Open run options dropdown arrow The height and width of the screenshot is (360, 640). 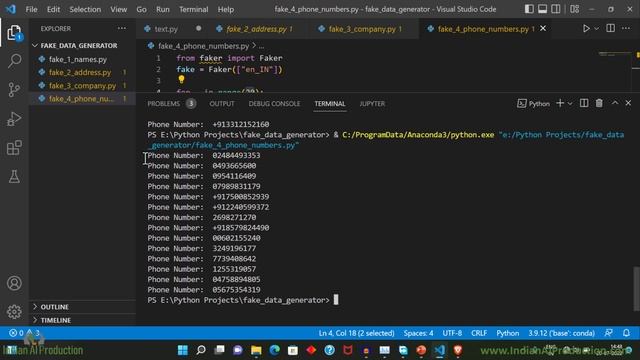[x=596, y=29]
